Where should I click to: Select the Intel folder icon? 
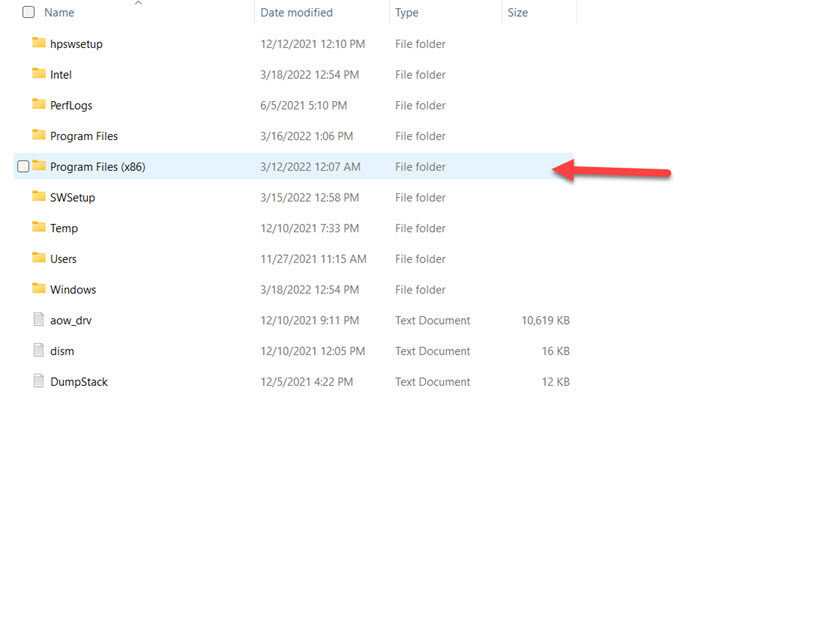39,74
